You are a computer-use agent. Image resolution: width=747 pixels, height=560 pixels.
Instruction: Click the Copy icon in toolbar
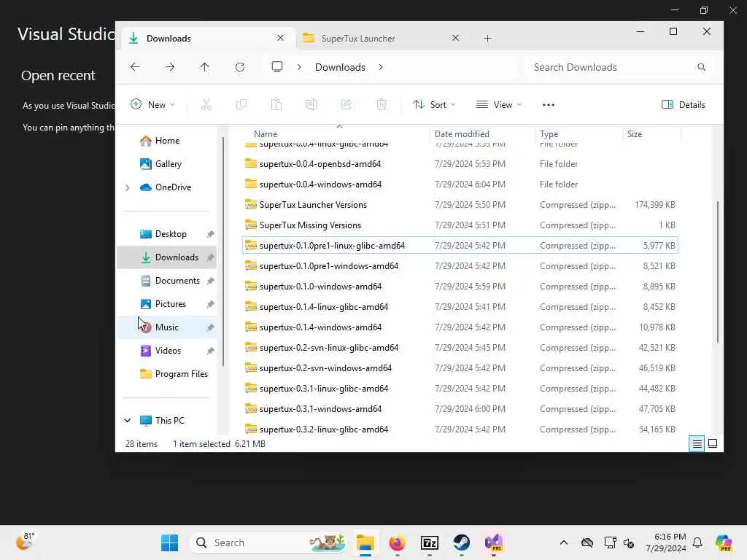[241, 105]
